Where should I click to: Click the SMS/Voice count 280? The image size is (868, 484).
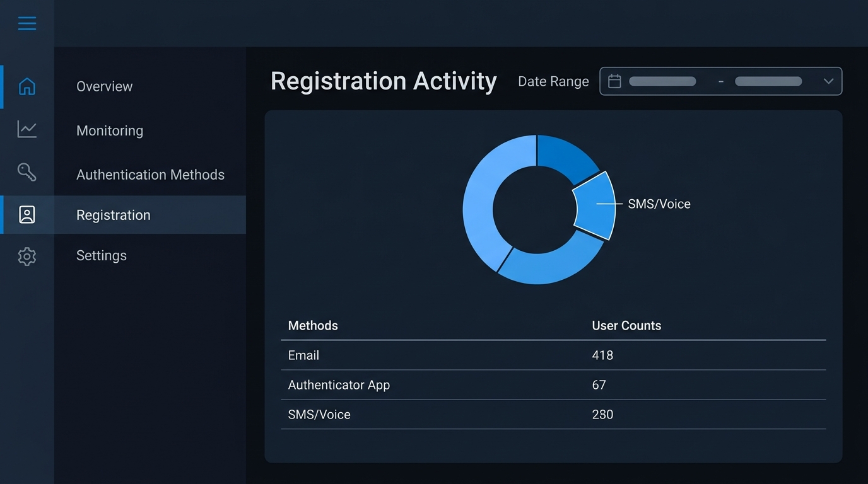tap(602, 415)
